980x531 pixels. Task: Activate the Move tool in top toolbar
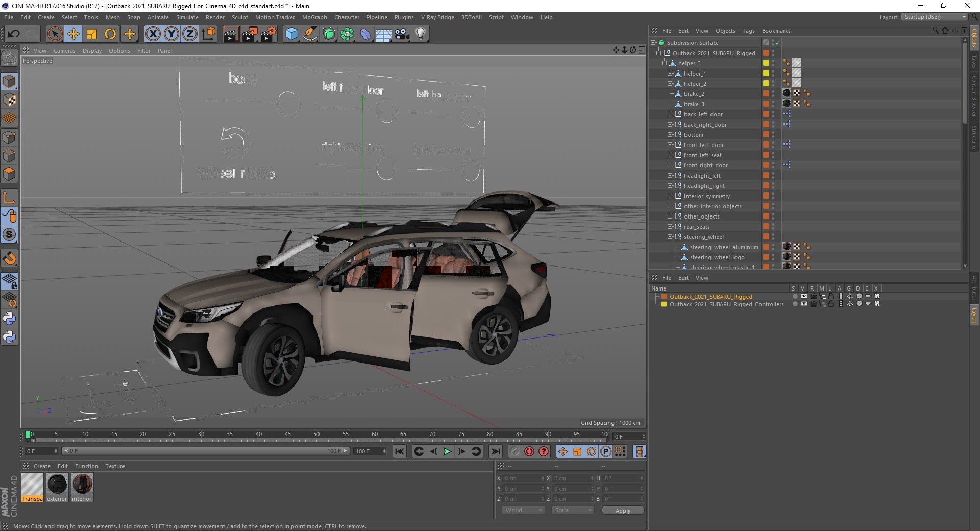73,34
